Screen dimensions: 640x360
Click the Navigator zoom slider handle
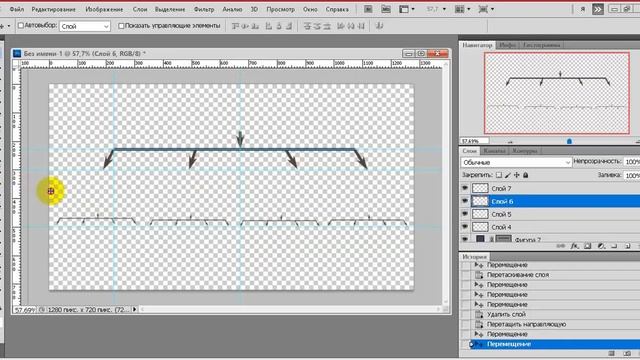[569, 142]
